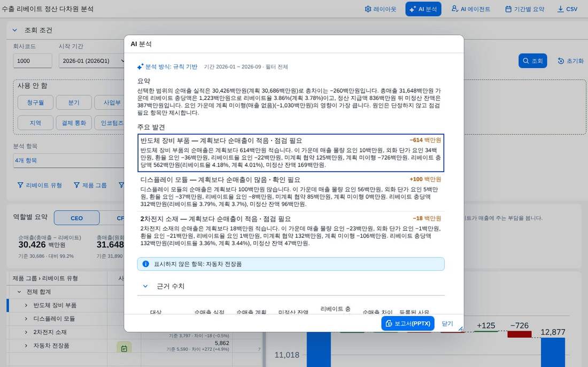The height and width of the screenshot is (367, 588).
Task: Click the red -726 waterfall bar
Action: point(520,334)
